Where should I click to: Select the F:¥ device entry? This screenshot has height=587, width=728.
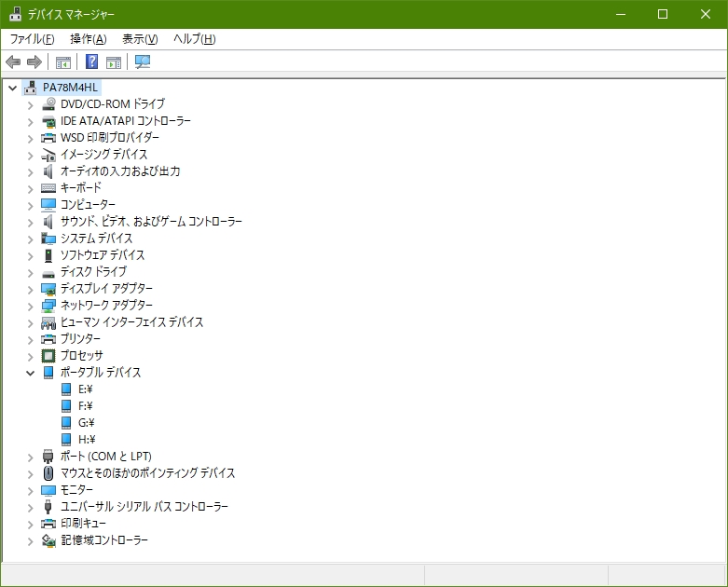86,406
